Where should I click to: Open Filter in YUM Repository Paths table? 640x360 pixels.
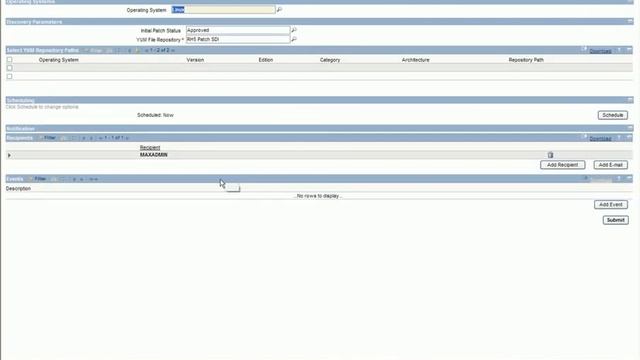[x=96, y=51]
